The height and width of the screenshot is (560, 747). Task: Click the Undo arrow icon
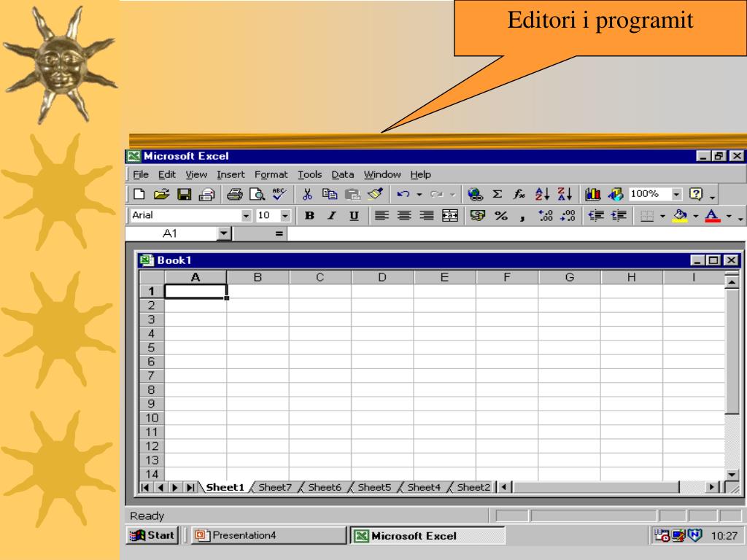(x=403, y=194)
